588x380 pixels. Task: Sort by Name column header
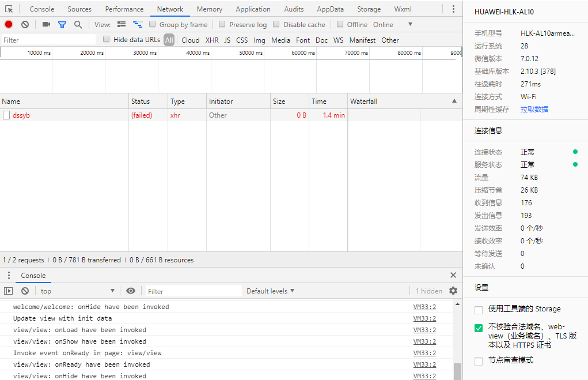[x=64, y=101]
